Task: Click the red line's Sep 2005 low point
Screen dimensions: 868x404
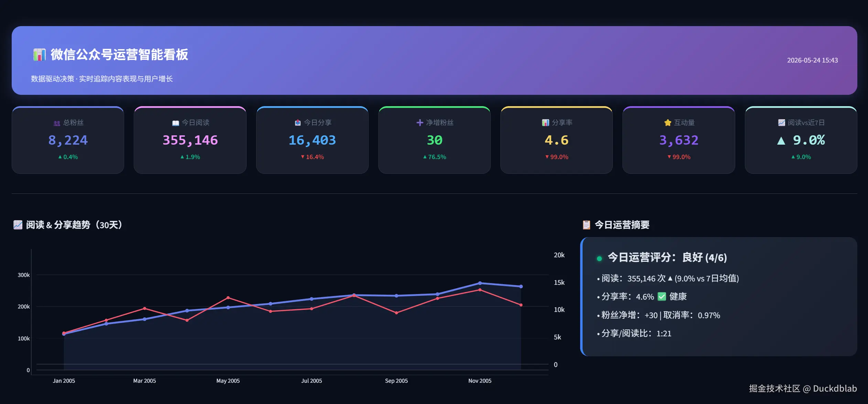Action: point(396,313)
